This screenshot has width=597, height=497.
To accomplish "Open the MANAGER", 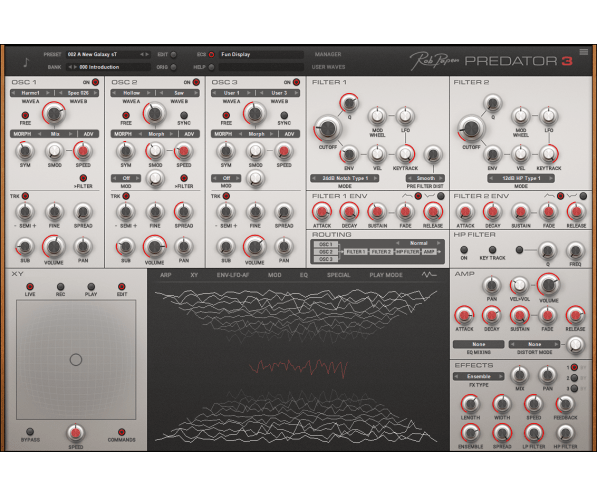I will pos(328,54).
